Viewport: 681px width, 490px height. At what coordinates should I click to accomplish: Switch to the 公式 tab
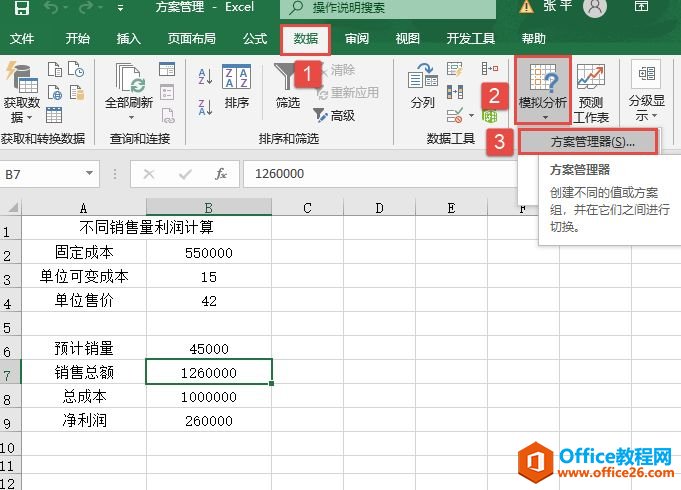[x=255, y=39]
